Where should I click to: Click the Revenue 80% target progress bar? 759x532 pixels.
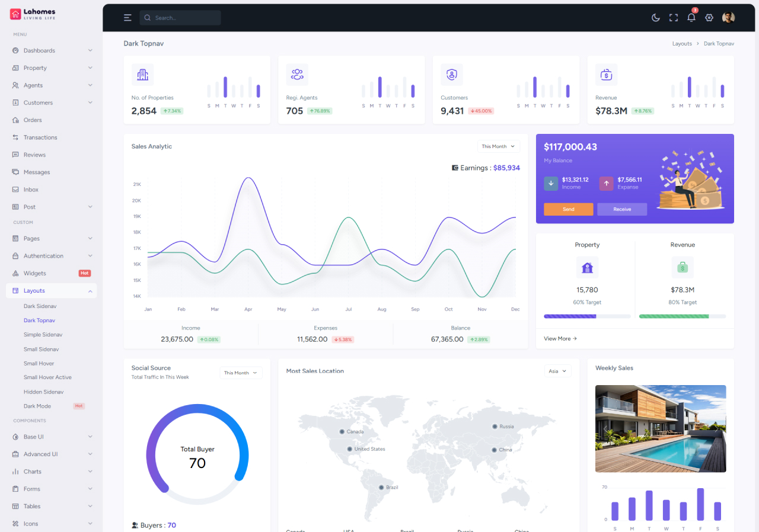[x=683, y=316]
